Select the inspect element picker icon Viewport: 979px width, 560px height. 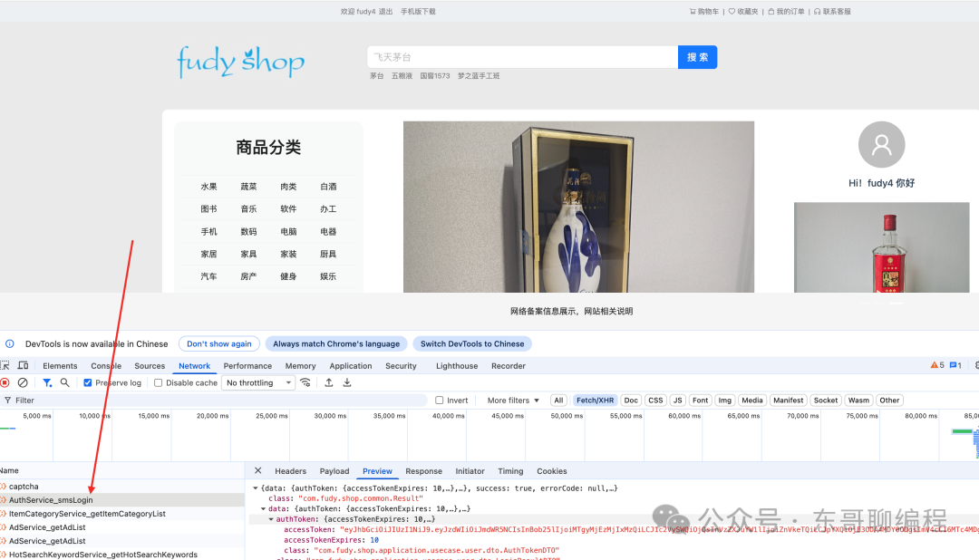5,365
